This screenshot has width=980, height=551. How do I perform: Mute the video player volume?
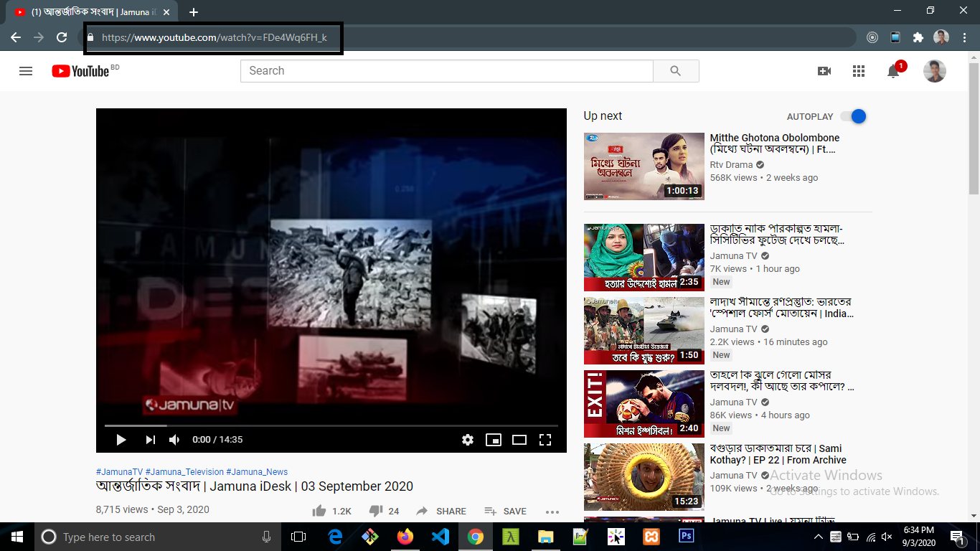point(174,440)
